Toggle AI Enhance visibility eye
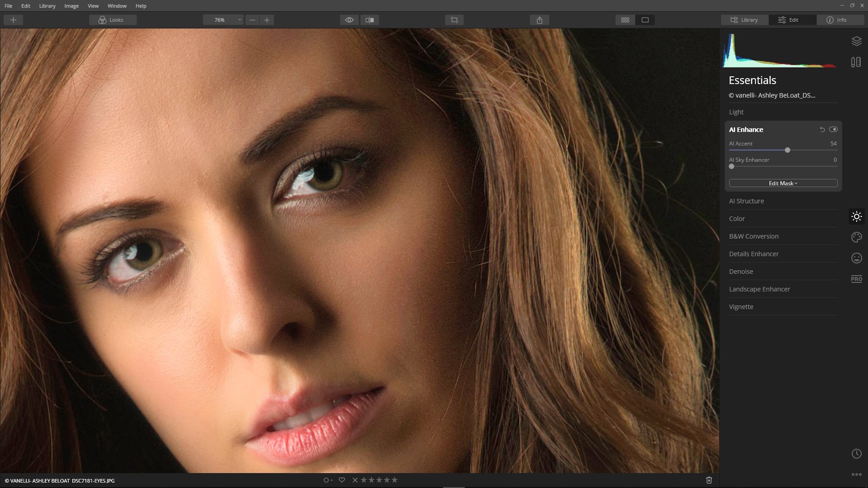 coord(833,129)
